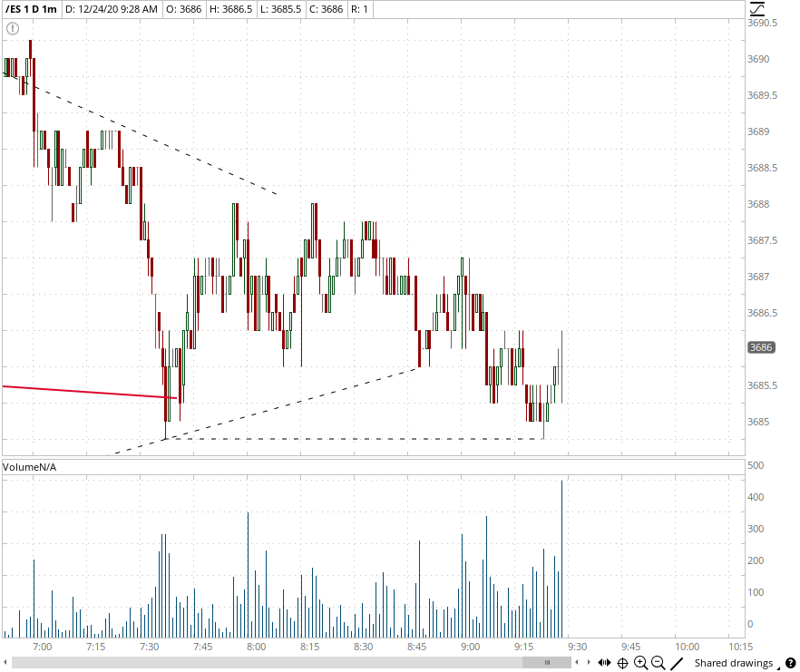
Task: Click the 3688 price axis label
Action: [758, 204]
